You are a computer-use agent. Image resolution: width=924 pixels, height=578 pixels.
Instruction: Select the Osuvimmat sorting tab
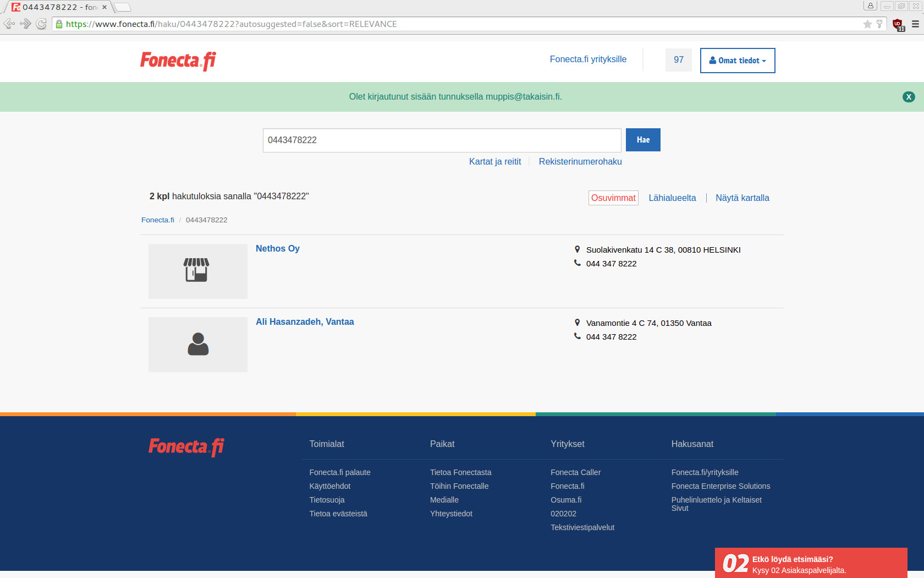613,198
